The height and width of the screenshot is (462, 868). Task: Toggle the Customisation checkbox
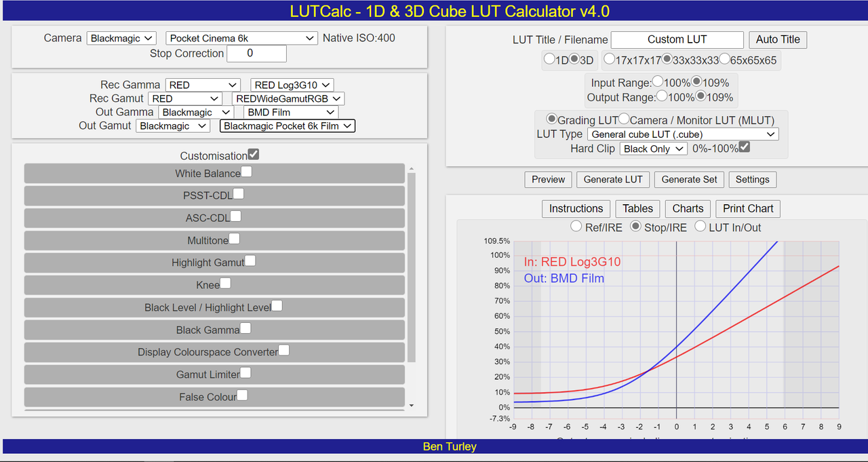pyautogui.click(x=254, y=155)
